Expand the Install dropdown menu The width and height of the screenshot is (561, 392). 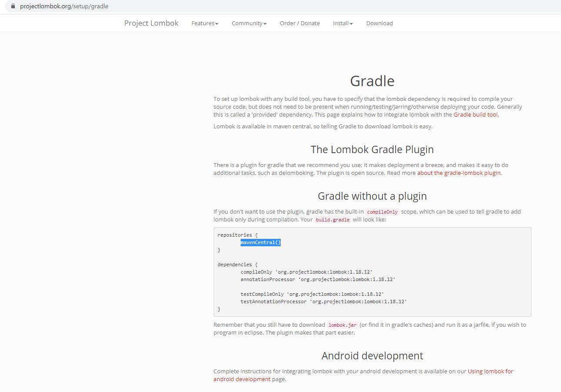pos(343,23)
